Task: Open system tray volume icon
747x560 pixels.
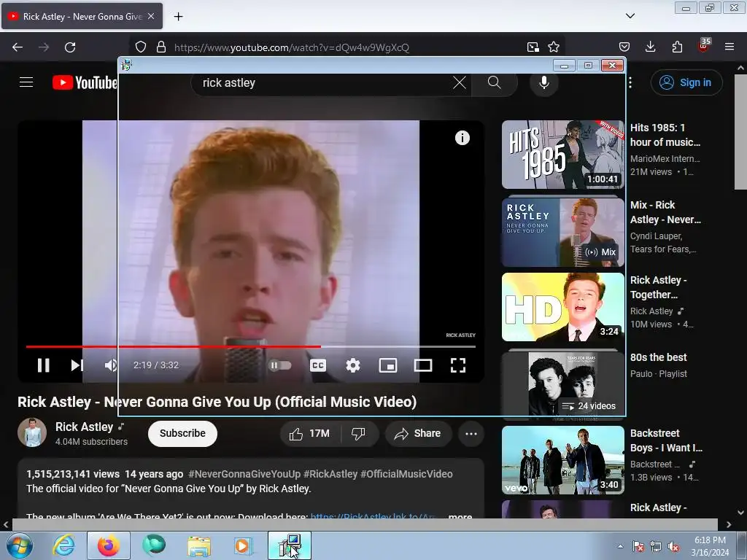Action: [x=673, y=547]
